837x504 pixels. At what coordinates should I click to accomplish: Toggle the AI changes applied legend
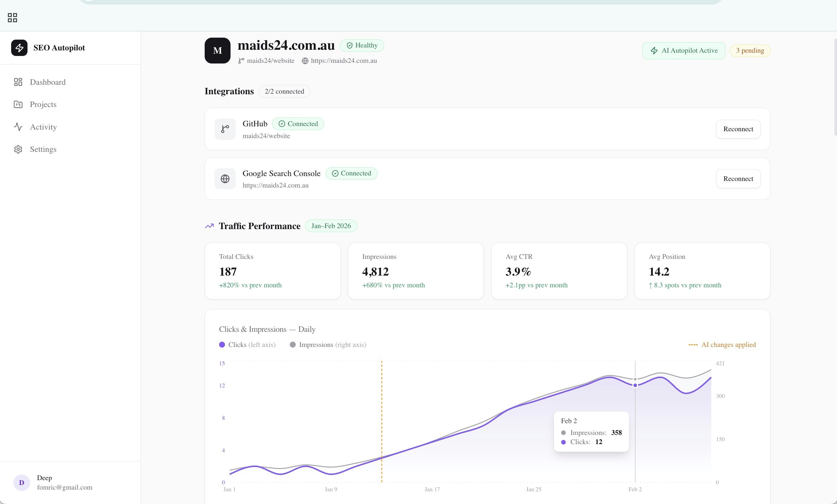click(x=721, y=345)
